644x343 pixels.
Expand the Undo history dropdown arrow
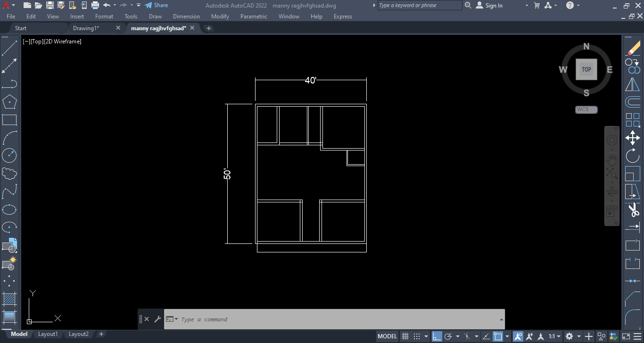pos(115,5)
